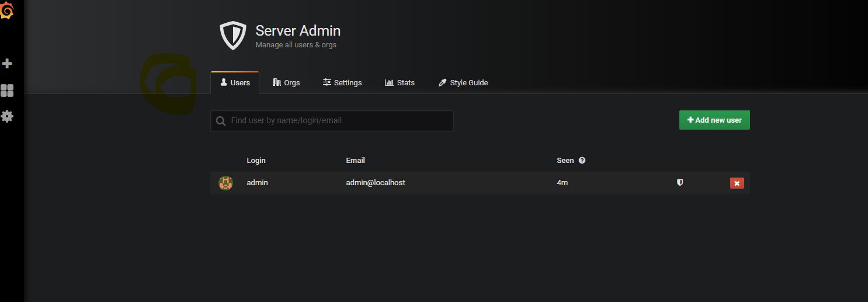Click the search magnifier icon

pyautogui.click(x=221, y=121)
